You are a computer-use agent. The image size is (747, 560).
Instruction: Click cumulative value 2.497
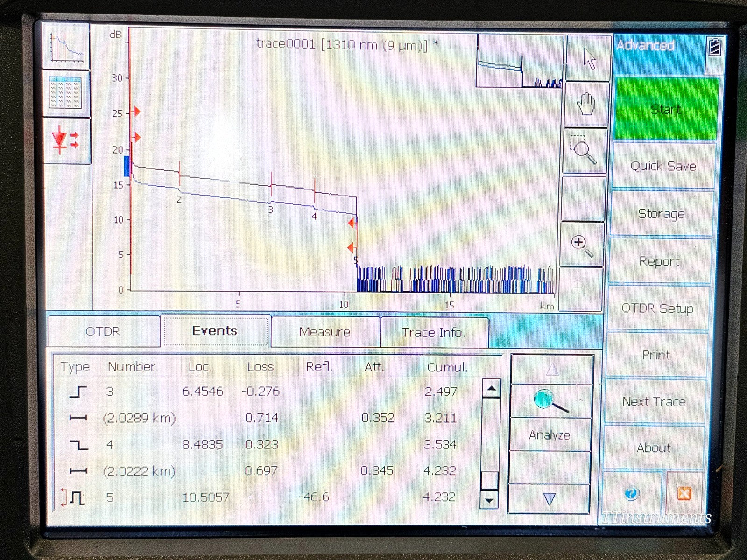(x=441, y=392)
